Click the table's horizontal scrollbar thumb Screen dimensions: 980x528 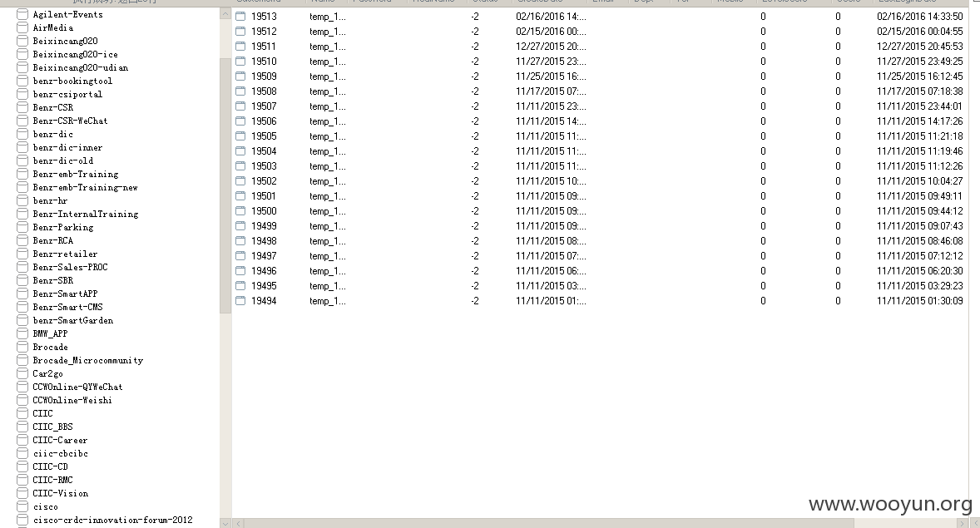click(549, 523)
